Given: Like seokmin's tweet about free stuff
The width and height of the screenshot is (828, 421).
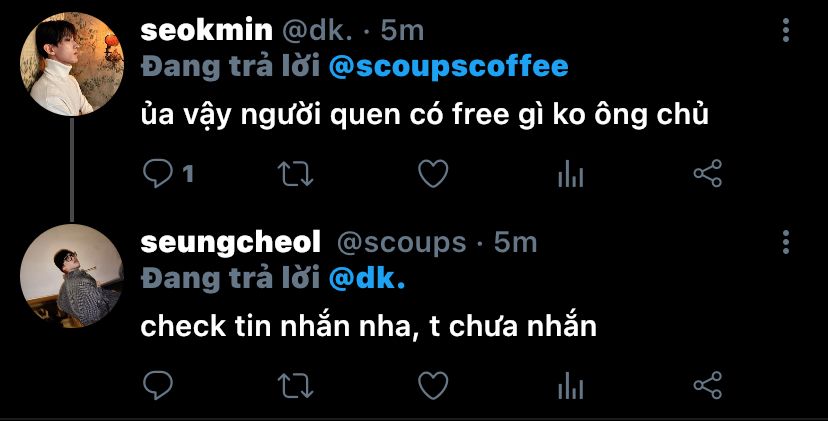Looking at the screenshot, I should click(433, 174).
